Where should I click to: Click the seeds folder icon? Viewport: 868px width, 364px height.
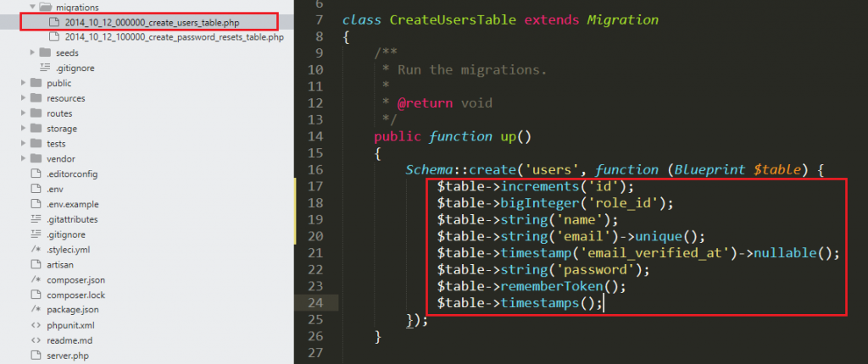[45, 52]
